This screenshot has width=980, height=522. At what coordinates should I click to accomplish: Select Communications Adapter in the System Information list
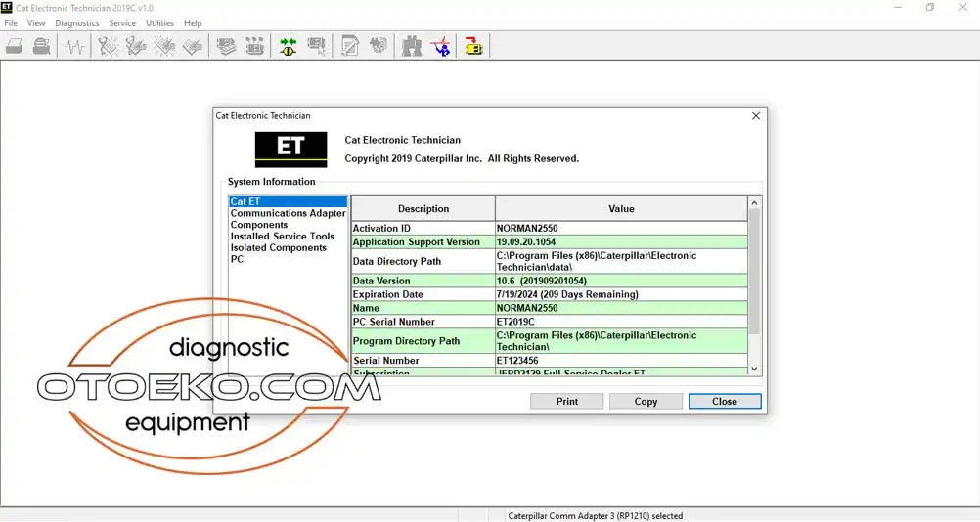(x=288, y=213)
